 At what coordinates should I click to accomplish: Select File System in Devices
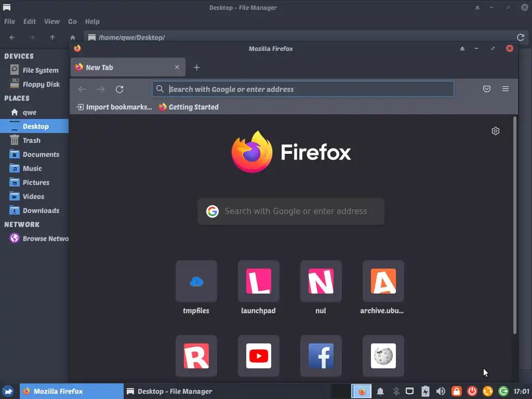tap(34, 70)
